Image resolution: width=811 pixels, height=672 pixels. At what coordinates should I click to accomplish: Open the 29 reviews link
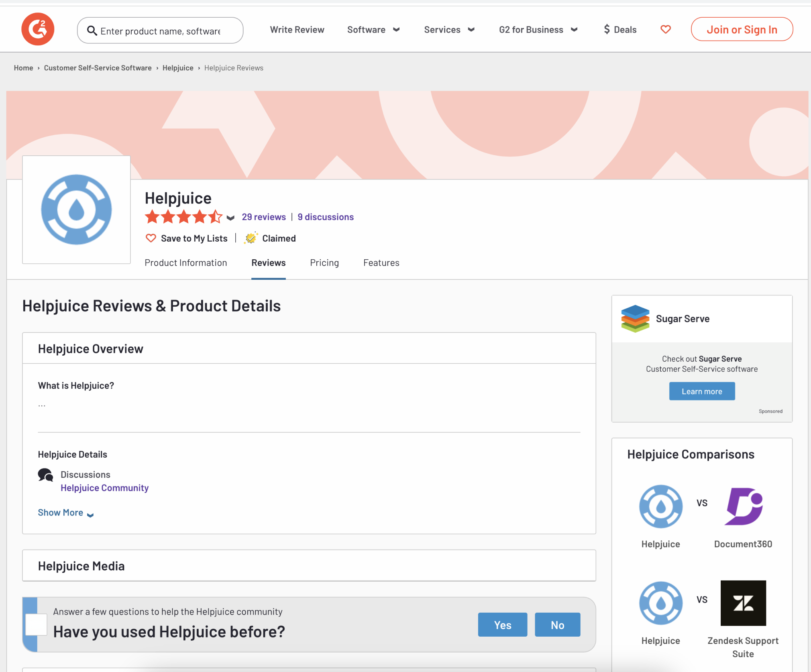[x=264, y=217]
